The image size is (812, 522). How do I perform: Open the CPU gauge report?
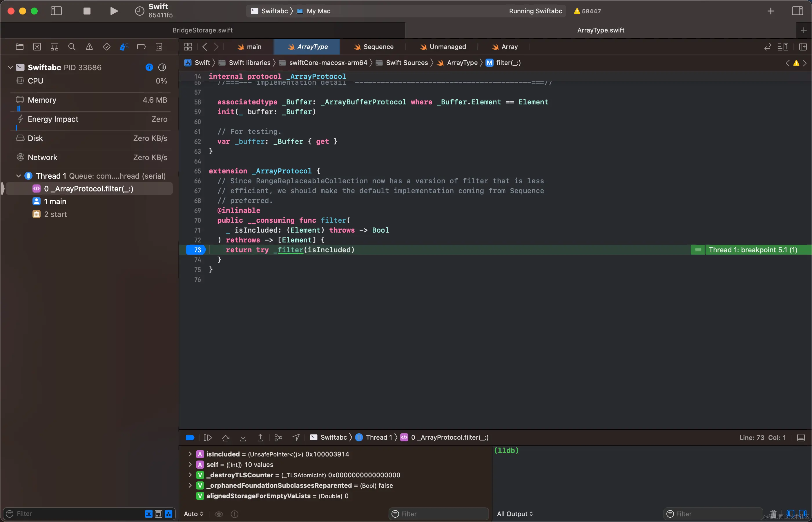(x=92, y=81)
